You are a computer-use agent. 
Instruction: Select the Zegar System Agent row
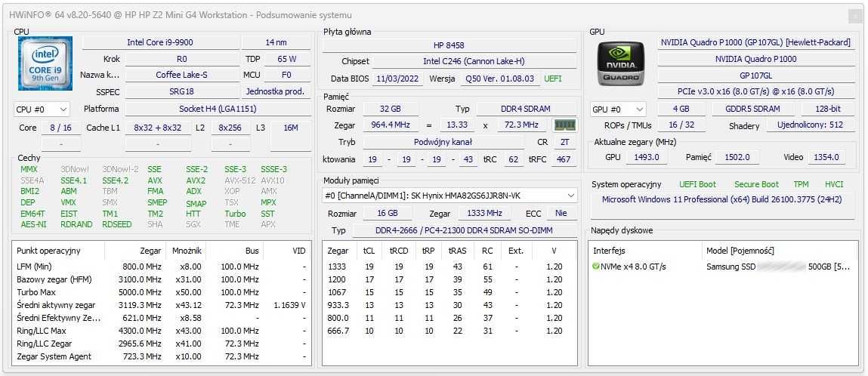(161, 356)
